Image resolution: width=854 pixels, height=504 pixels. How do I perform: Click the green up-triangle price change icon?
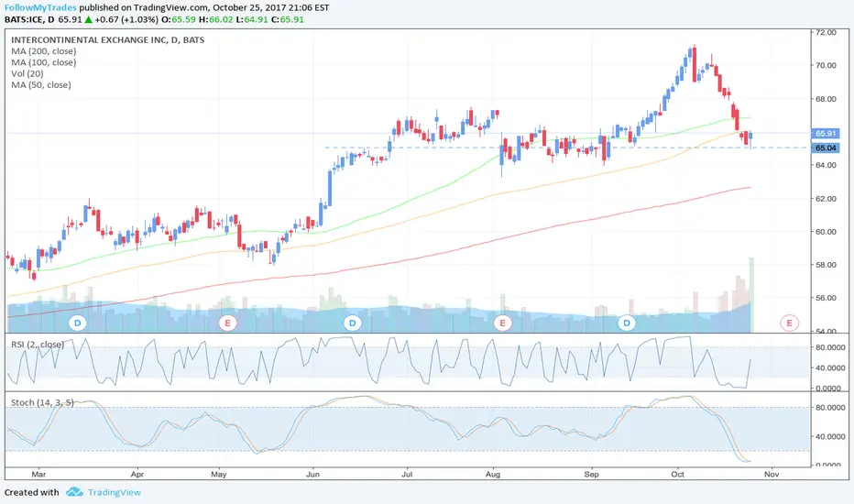[88, 19]
